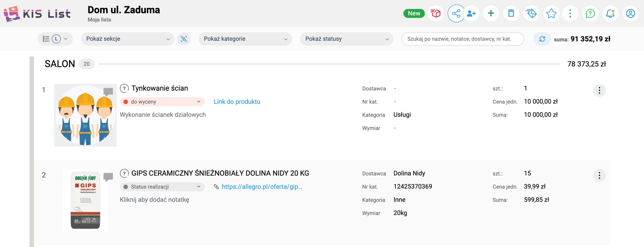
Task: Open the allegro.pl offer link
Action: pyautogui.click(x=261, y=187)
